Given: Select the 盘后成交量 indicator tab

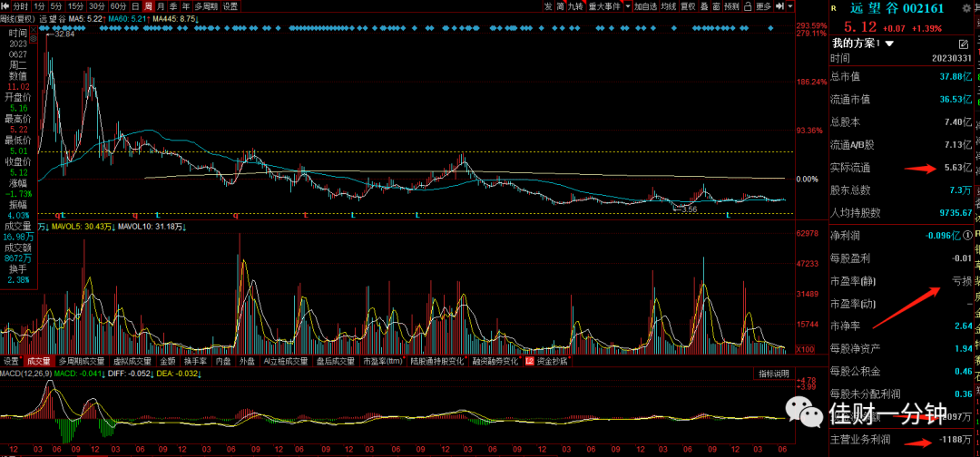Looking at the screenshot, I should (337, 361).
